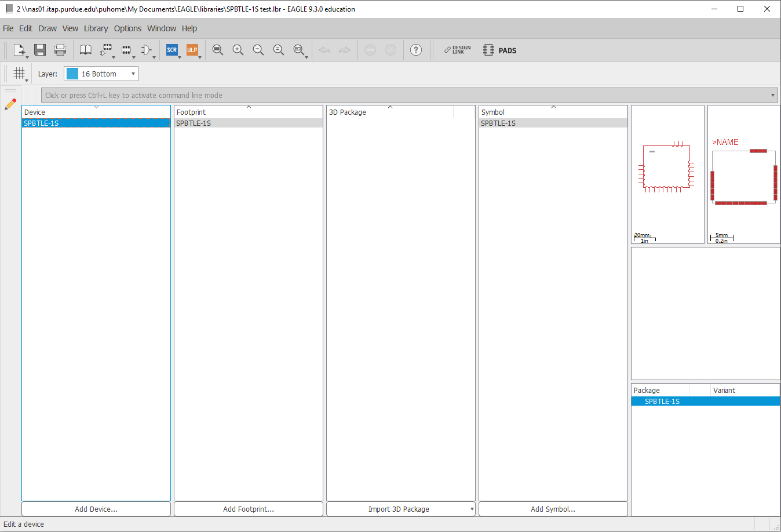Click the Go icon in the toolbar
This screenshot has height=532, width=781.
[391, 50]
